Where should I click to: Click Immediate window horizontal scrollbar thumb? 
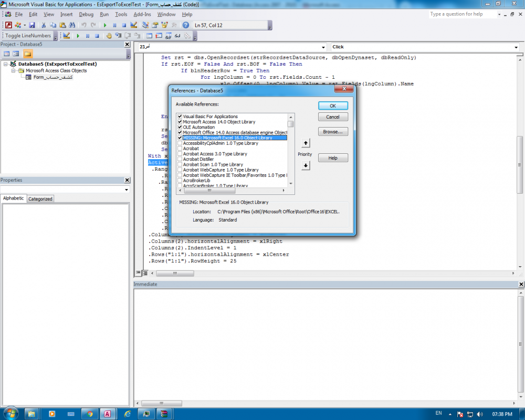pos(161,403)
